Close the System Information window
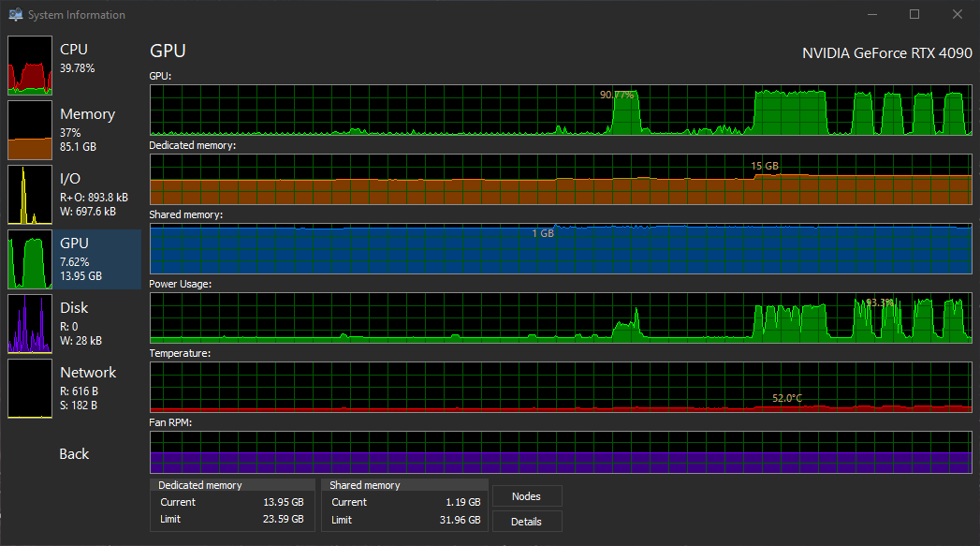Screen dimensions: 980x546 [957, 14]
